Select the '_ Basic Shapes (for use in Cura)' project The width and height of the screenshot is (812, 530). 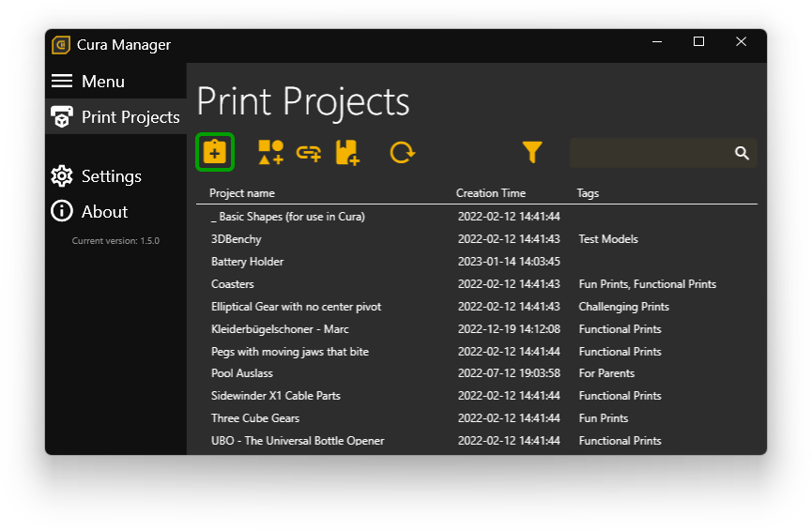(x=477, y=217)
